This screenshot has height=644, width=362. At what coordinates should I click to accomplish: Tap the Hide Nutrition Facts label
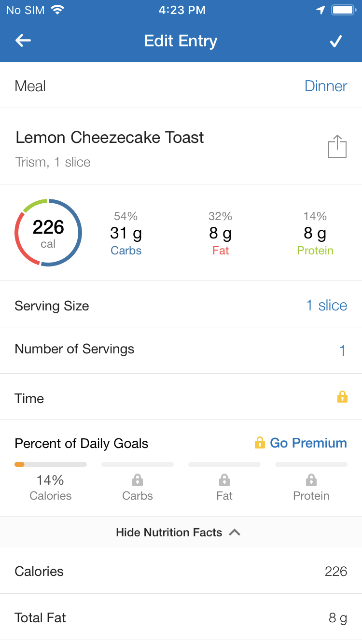click(169, 532)
